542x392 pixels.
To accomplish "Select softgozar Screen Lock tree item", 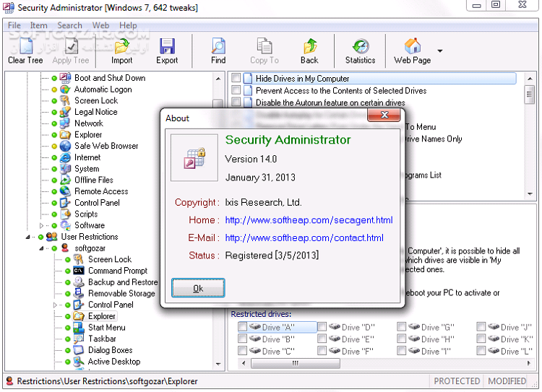I will (110, 259).
